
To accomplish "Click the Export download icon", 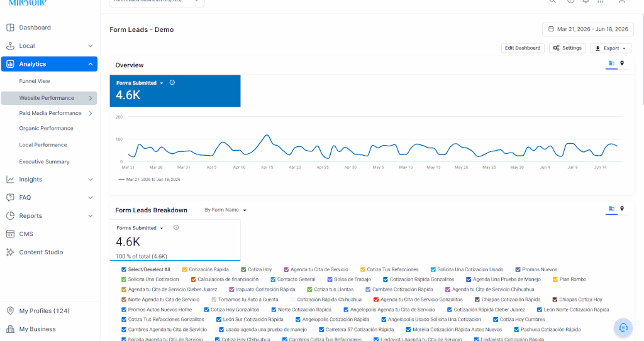I will [597, 48].
